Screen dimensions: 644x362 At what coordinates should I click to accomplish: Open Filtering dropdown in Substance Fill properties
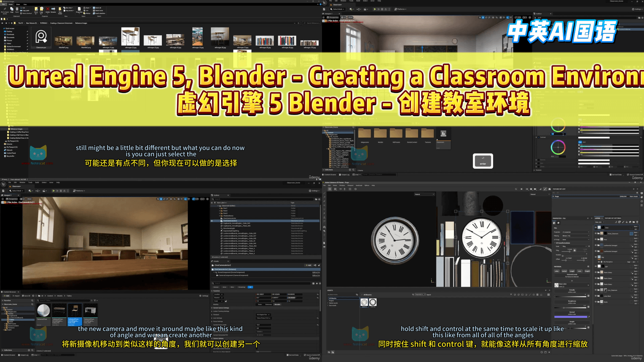(x=576, y=236)
